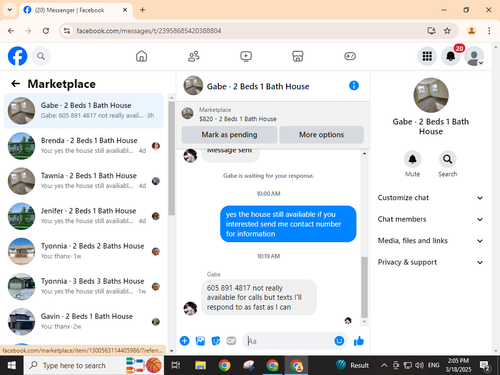Open the Video (Watch) icon
The image size is (500, 375).
[x=246, y=56]
